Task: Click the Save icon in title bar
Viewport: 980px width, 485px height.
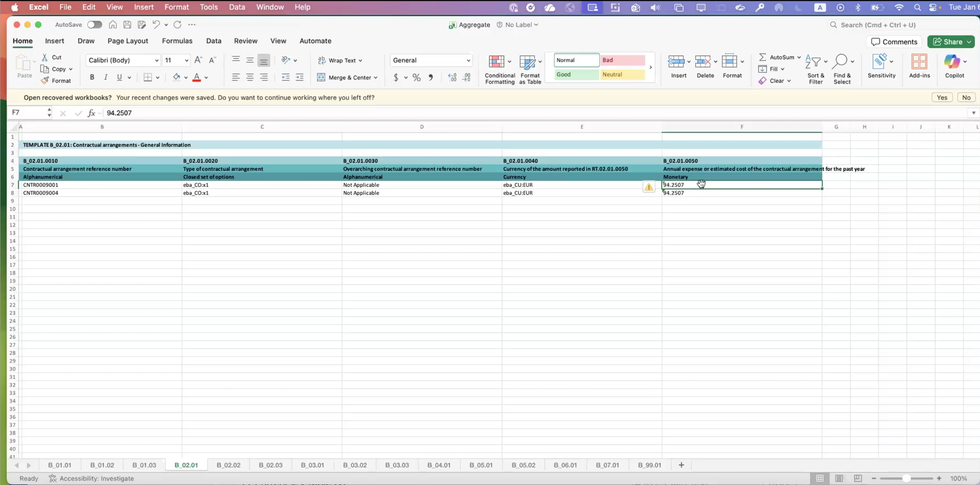Action: (x=127, y=25)
